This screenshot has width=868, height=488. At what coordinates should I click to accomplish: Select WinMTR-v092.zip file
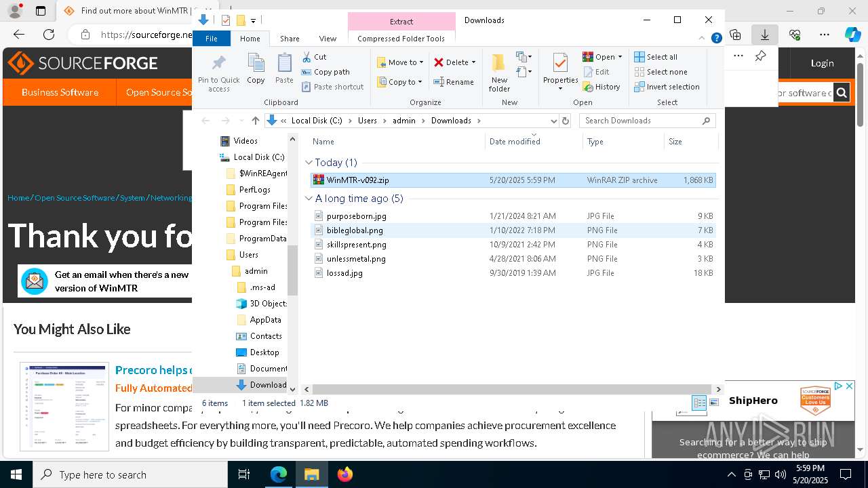click(x=513, y=180)
